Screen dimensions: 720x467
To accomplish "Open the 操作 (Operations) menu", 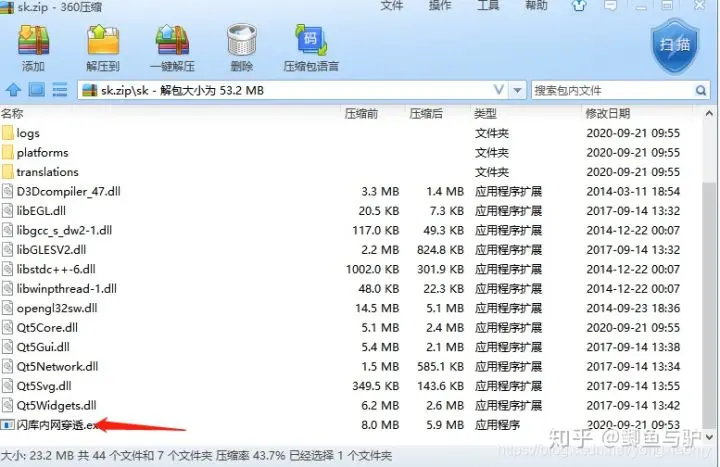I will [440, 6].
